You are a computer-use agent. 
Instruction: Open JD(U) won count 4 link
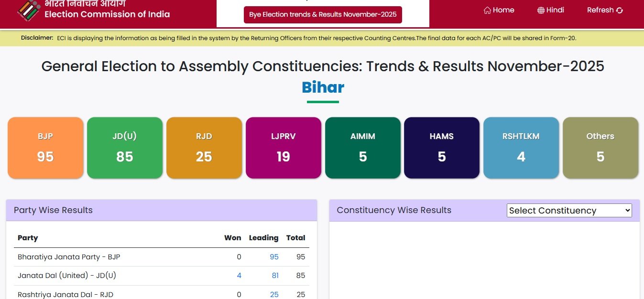pyautogui.click(x=239, y=276)
